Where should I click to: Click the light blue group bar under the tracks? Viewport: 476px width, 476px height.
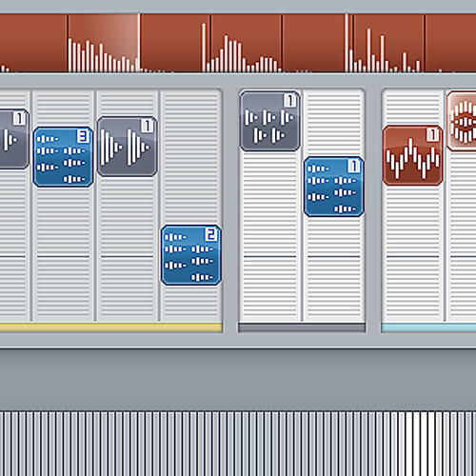(x=428, y=327)
